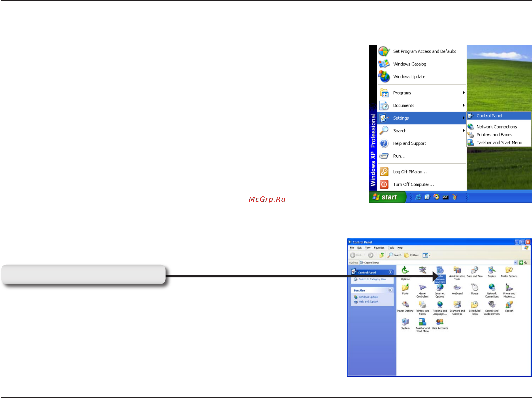
Task: Click the Go button beside address bar
Action: pos(523,263)
